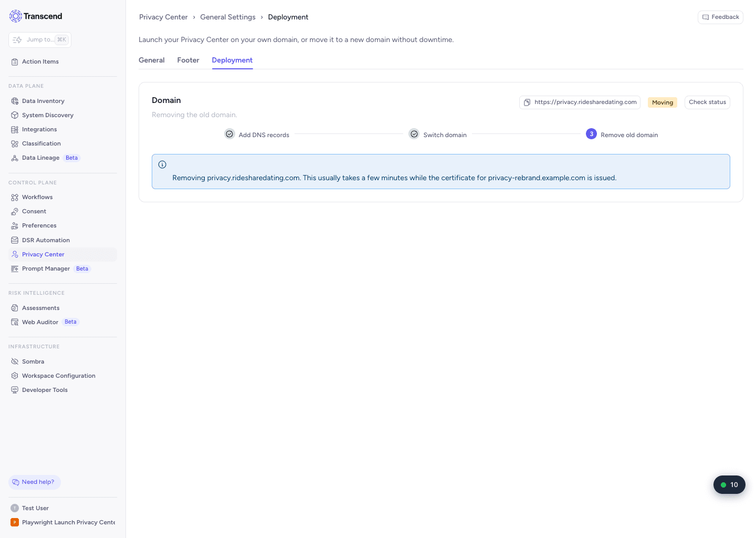Click the Classification sidebar icon

(15, 143)
